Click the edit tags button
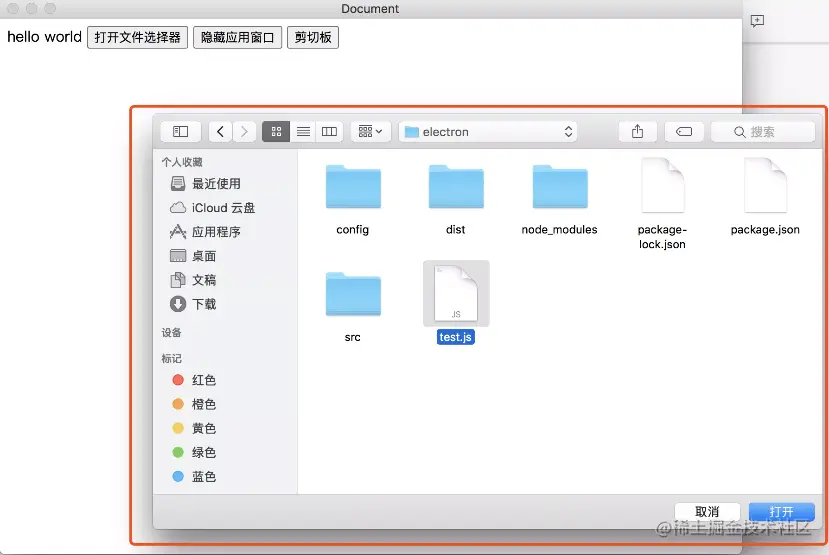 click(684, 132)
